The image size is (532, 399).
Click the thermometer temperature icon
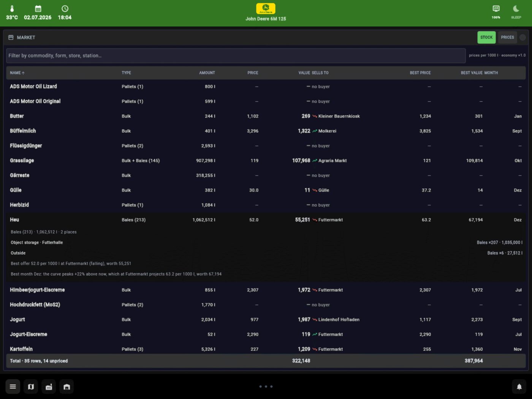12,8
